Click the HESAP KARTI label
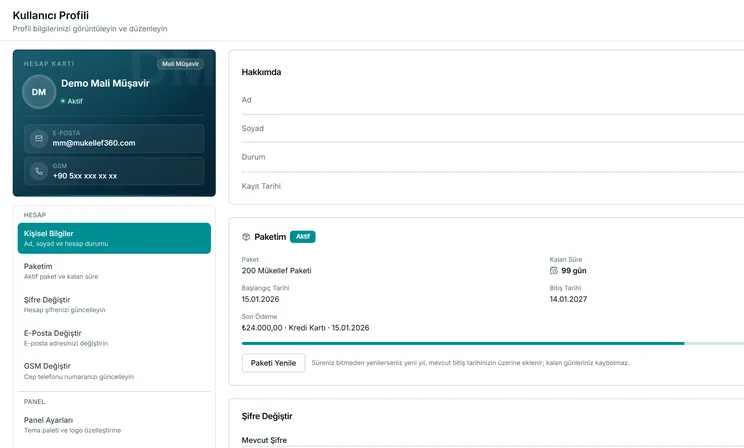This screenshot has height=448, width=744. point(49,64)
